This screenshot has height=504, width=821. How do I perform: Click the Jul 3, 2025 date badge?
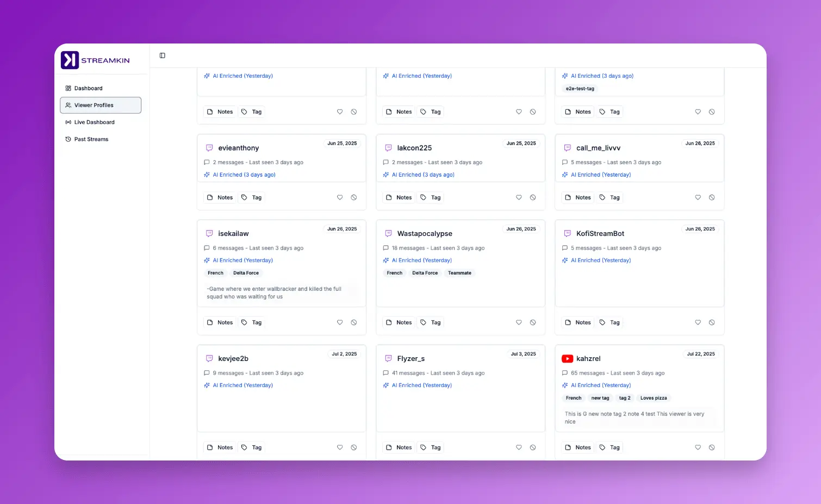523,354
